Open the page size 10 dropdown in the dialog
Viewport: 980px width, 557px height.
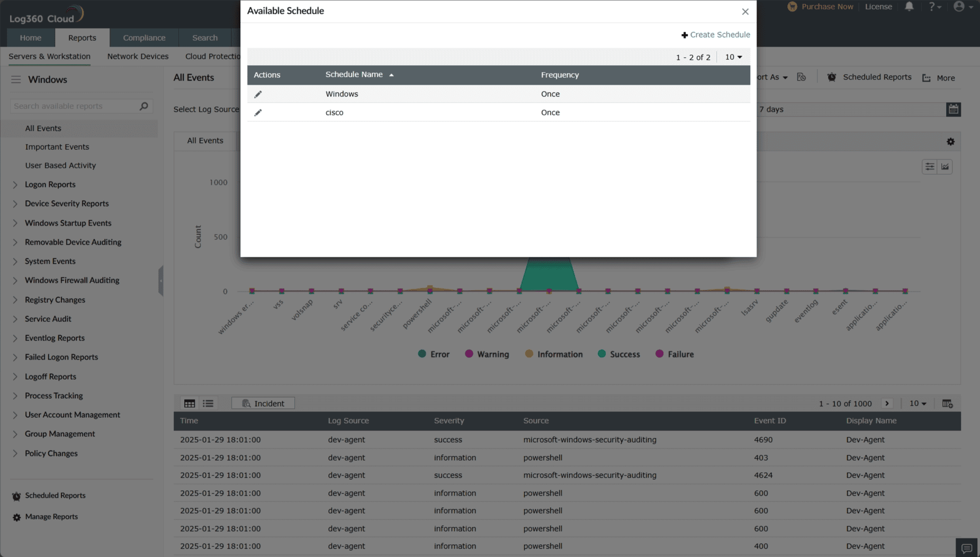point(732,57)
